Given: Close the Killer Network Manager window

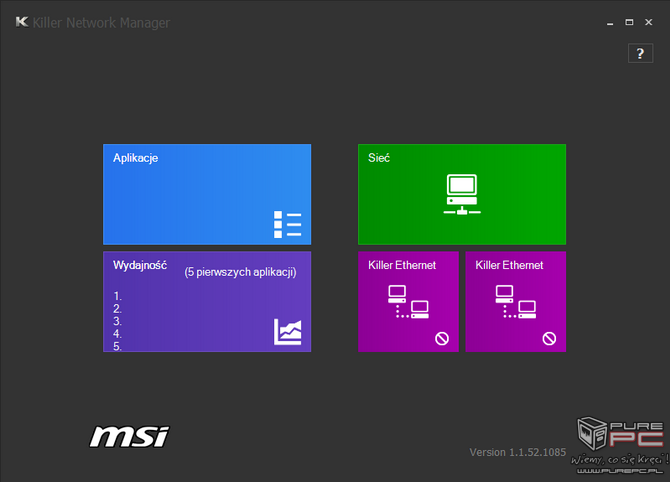Looking at the screenshot, I should (x=649, y=22).
